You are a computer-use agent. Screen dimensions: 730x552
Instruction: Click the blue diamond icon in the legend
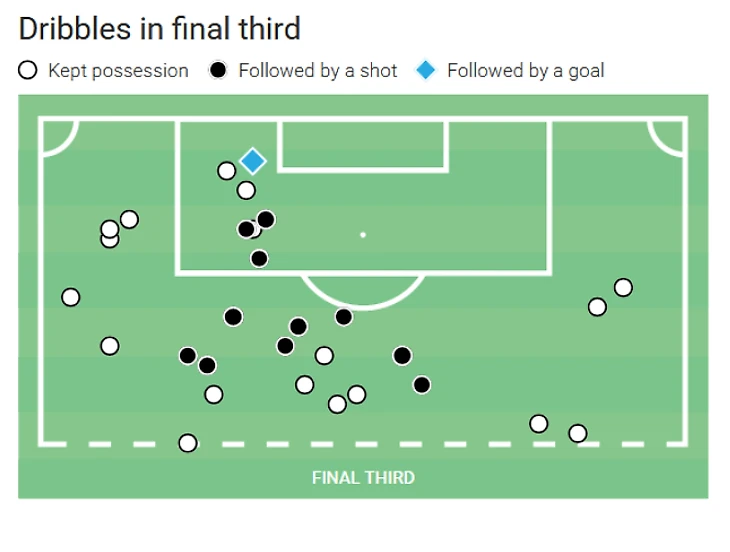[x=426, y=71]
